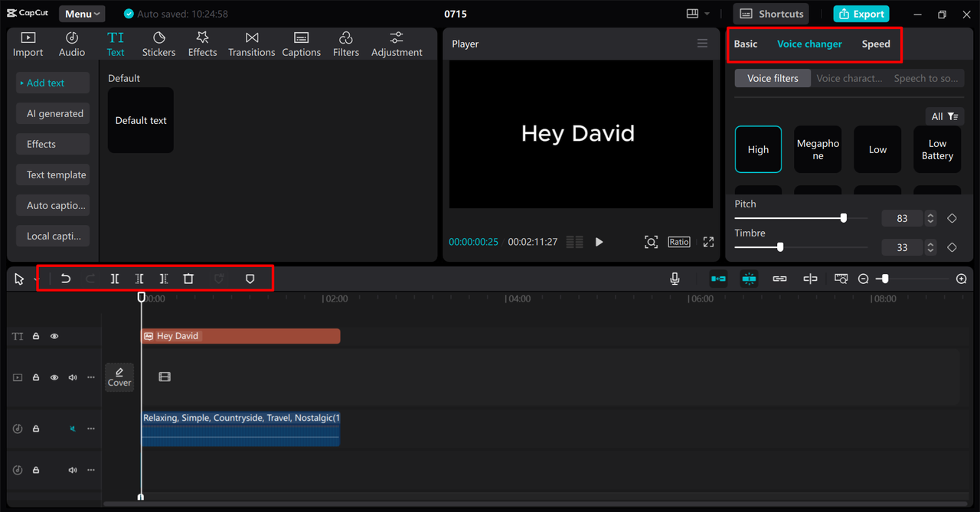Lock the main video track
This screenshot has width=980, height=512.
tap(36, 377)
